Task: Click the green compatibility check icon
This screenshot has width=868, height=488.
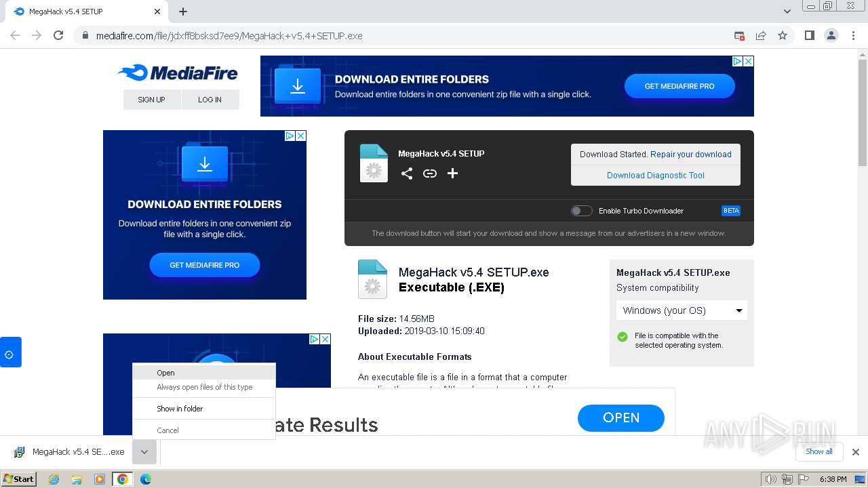Action: pyautogui.click(x=623, y=337)
